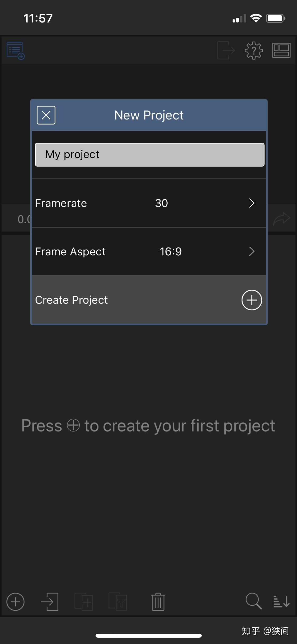Click the Create Project label

(71, 300)
